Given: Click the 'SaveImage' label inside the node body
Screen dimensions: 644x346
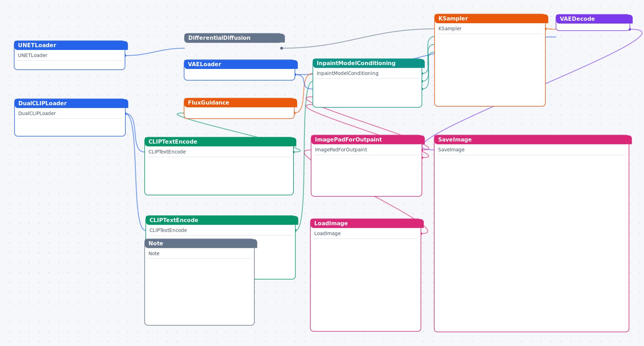Looking at the screenshot, I should (x=452, y=150).
